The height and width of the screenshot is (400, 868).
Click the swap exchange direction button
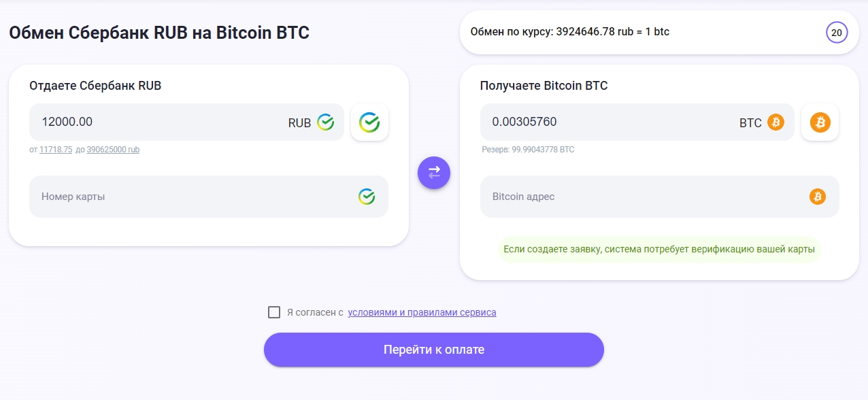pos(434,173)
